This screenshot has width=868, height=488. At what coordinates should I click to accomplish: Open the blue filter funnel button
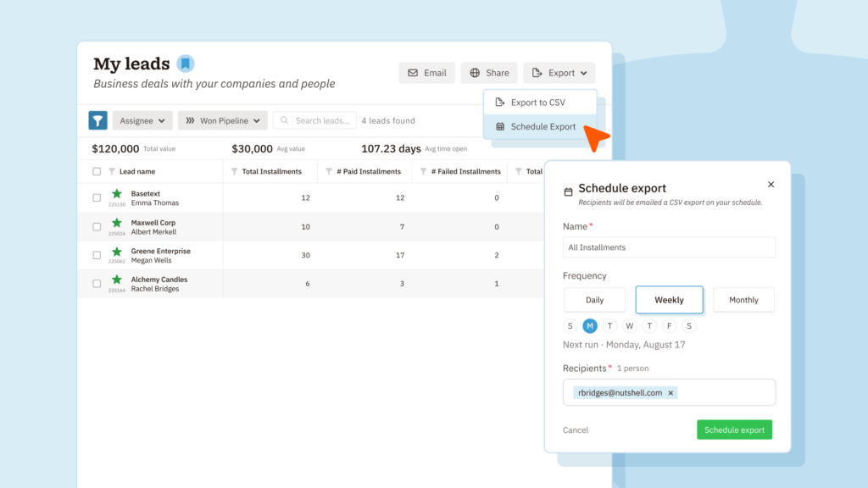98,120
